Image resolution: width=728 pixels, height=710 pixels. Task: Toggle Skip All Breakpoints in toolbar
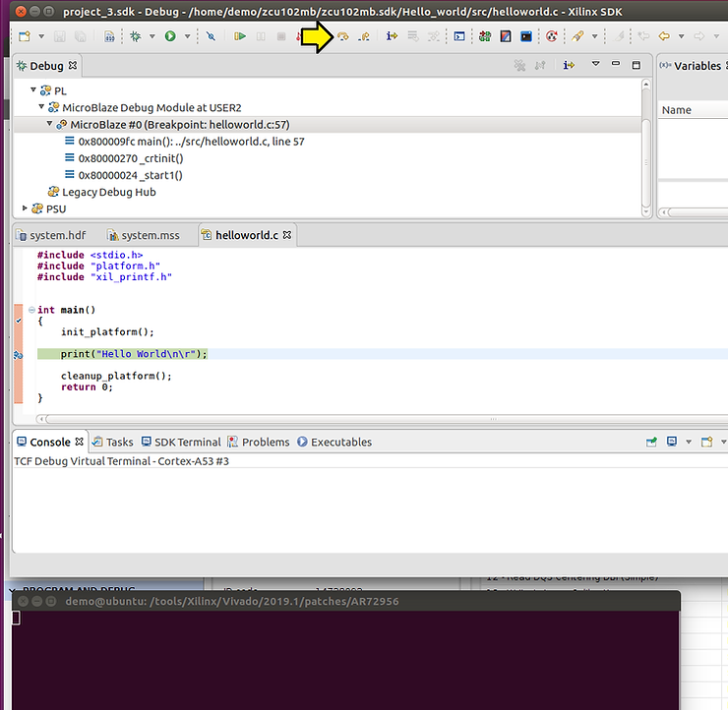click(211, 36)
